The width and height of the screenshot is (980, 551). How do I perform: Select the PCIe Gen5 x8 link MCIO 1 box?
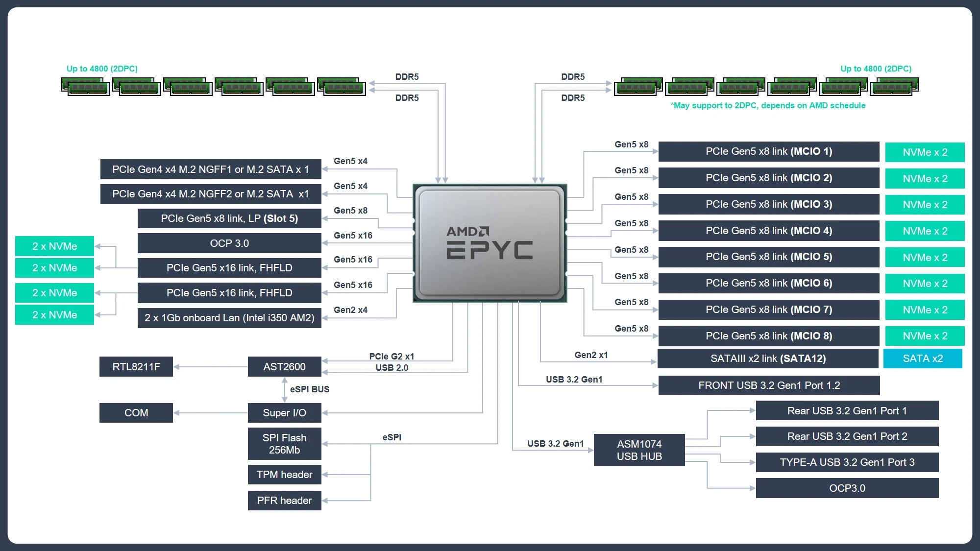pyautogui.click(x=768, y=152)
